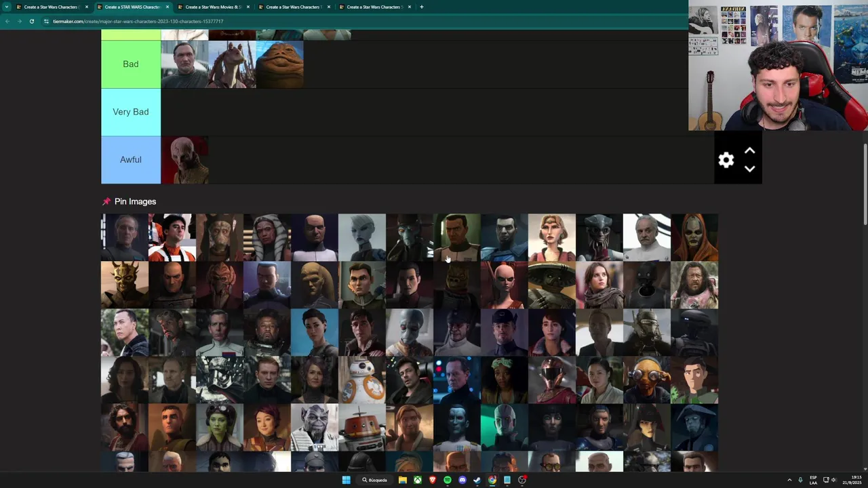The image size is (868, 488).
Task: Click the microphone tray icon
Action: click(x=800, y=480)
